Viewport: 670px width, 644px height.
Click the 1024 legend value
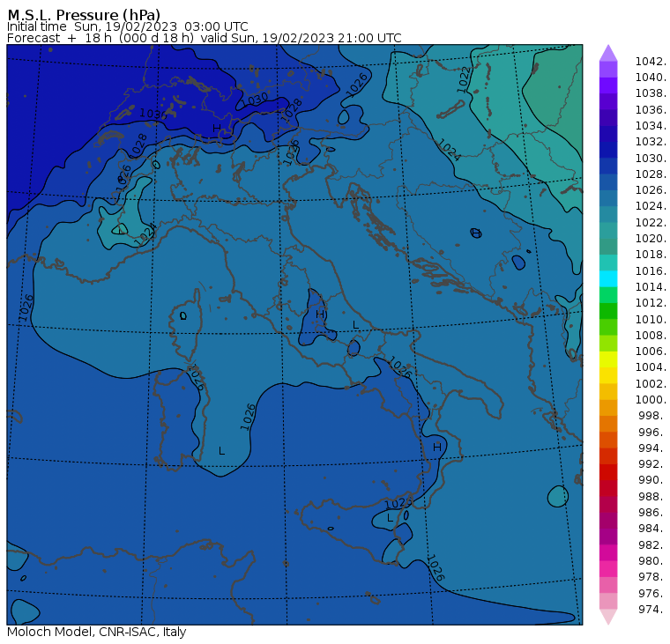(x=651, y=206)
